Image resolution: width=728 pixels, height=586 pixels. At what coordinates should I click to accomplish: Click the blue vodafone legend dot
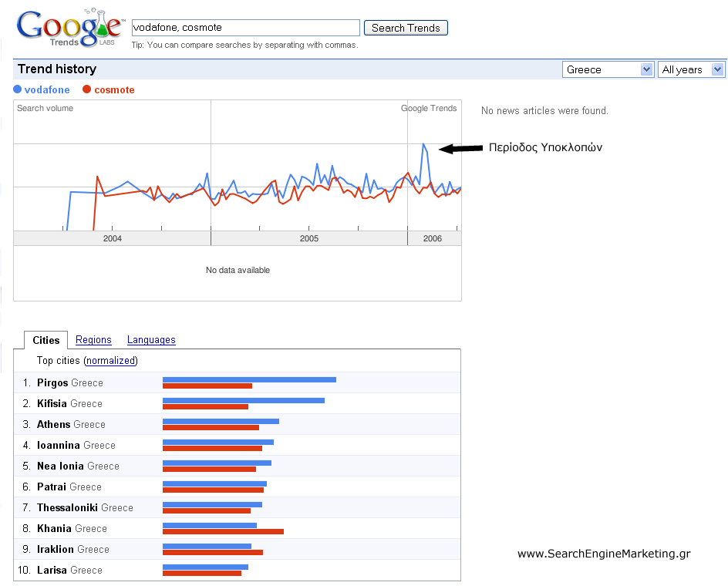tap(18, 89)
